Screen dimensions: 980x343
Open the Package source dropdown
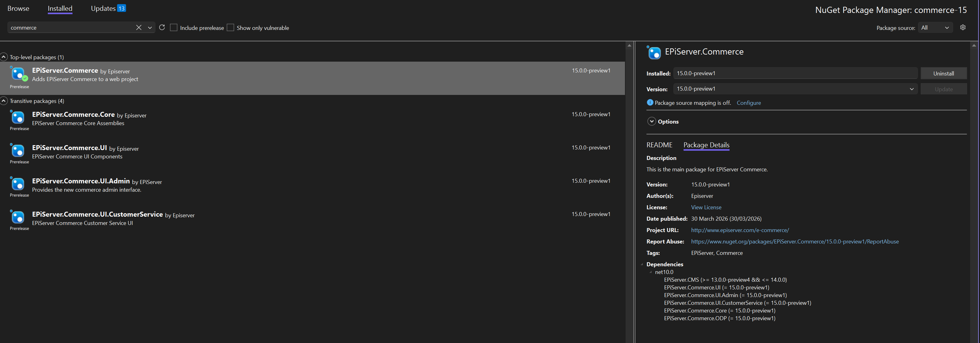(x=935, y=27)
